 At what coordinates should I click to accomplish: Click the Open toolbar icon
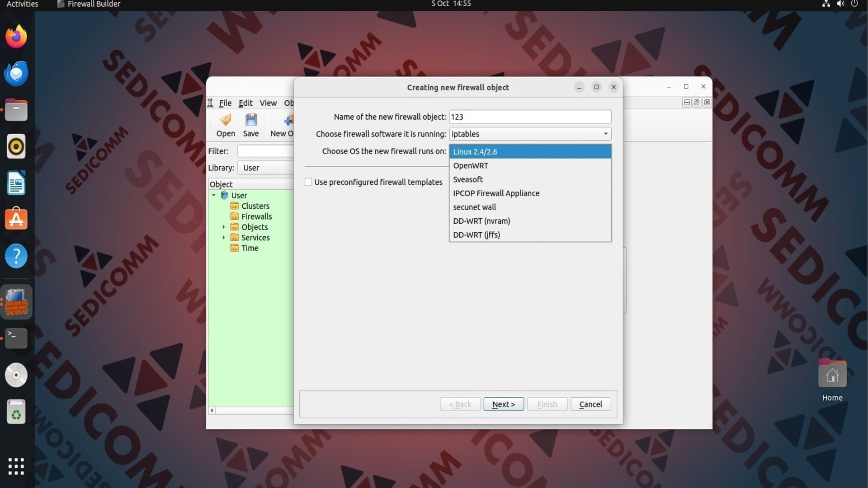[225, 120]
